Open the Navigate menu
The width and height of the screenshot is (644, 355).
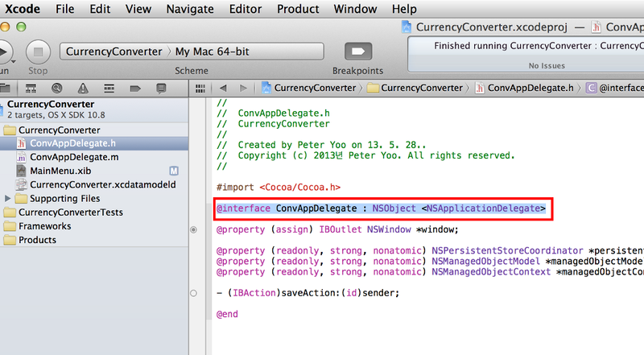click(189, 9)
